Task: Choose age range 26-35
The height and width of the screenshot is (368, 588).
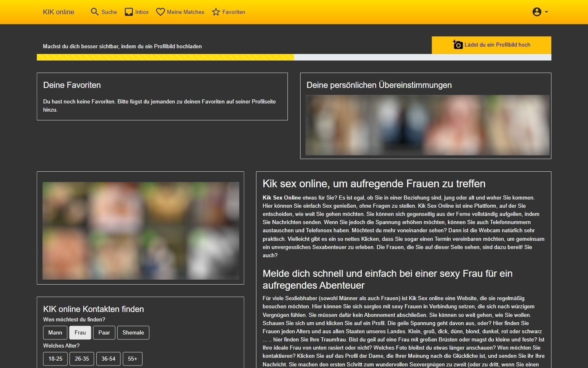Action: [x=82, y=359]
